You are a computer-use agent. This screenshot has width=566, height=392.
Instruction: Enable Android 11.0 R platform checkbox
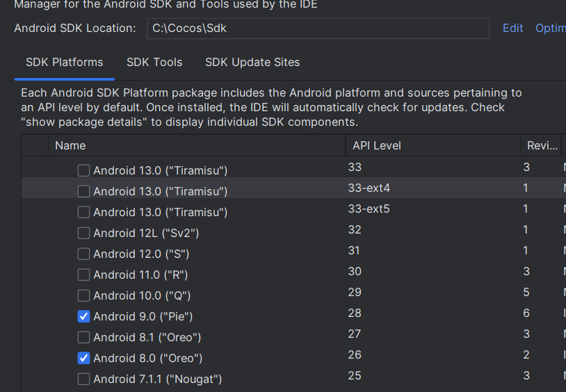click(x=83, y=275)
